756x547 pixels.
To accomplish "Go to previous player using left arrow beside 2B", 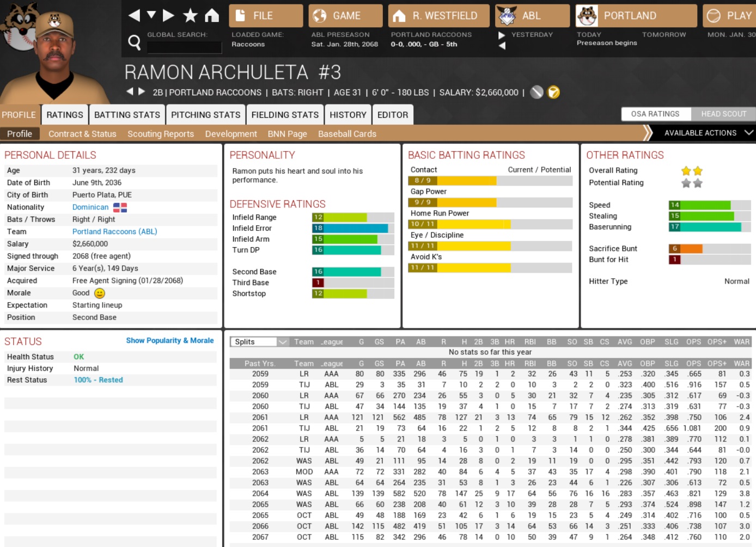I will click(130, 91).
